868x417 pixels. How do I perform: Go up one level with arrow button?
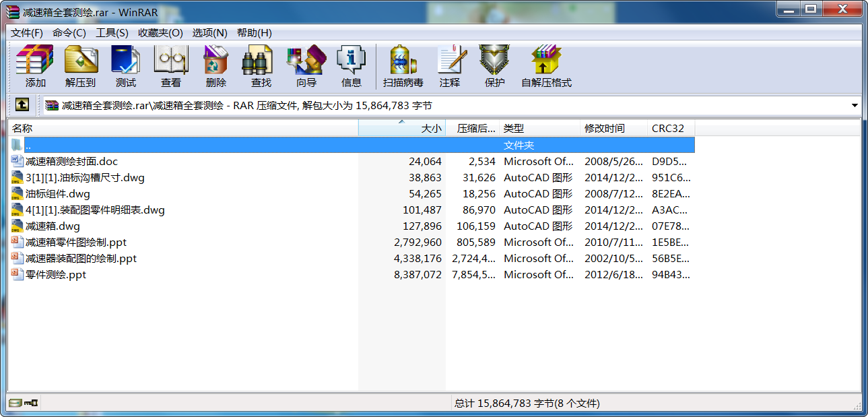[22, 105]
